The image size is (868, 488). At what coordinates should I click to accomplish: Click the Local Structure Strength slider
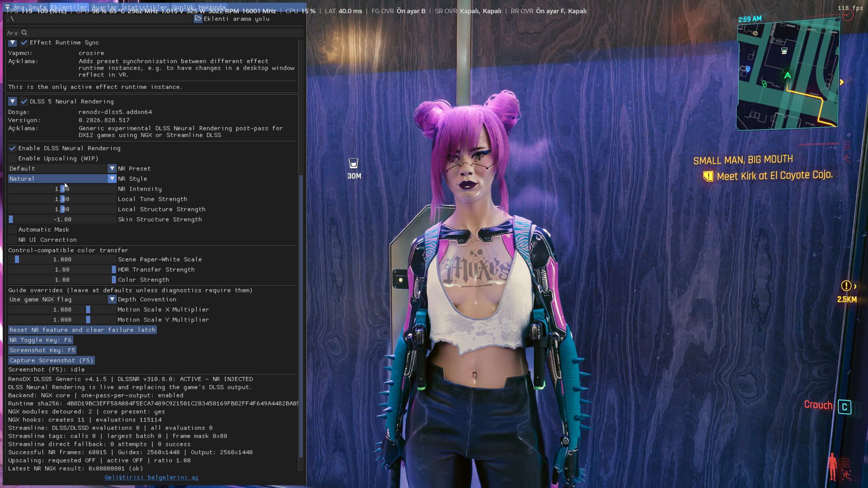62,209
